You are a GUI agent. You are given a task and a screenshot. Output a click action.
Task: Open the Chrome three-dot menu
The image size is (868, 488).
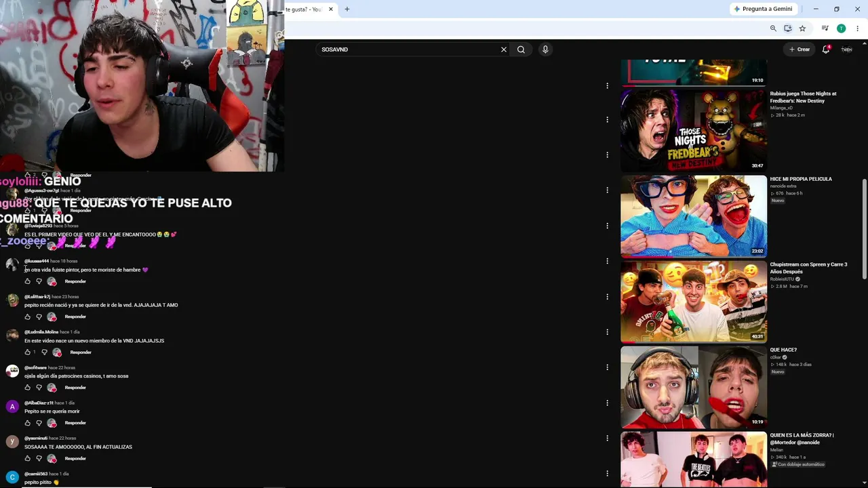[857, 28]
